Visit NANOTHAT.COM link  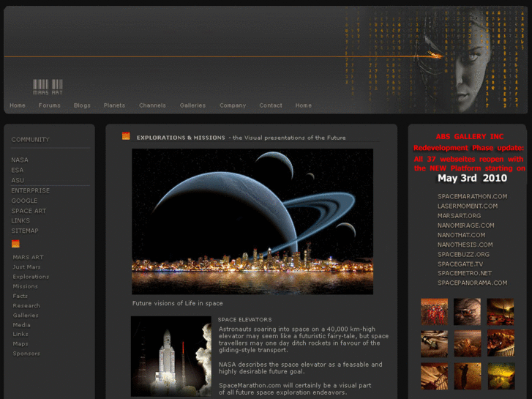tap(462, 235)
